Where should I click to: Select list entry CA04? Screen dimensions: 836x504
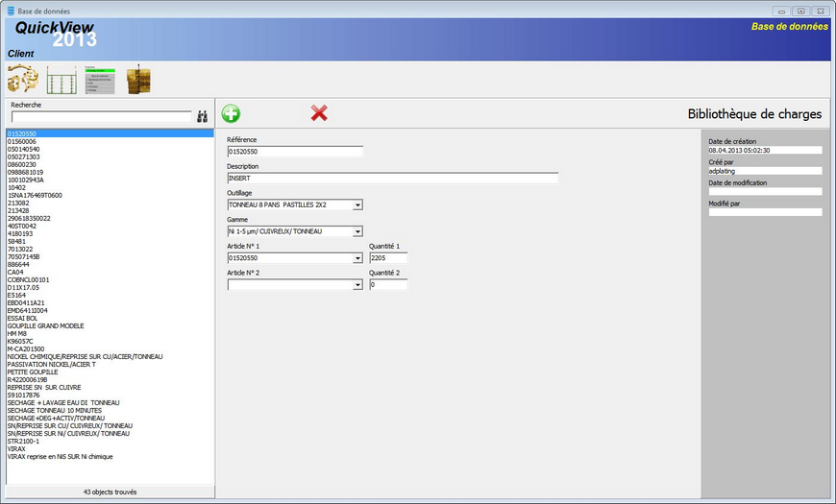point(110,273)
